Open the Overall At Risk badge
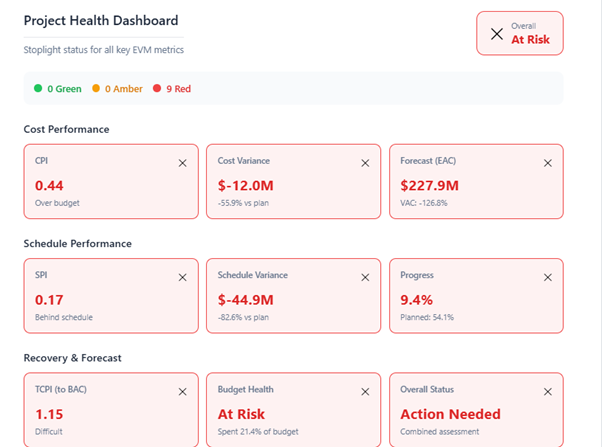This screenshot has width=602, height=447. click(x=519, y=34)
